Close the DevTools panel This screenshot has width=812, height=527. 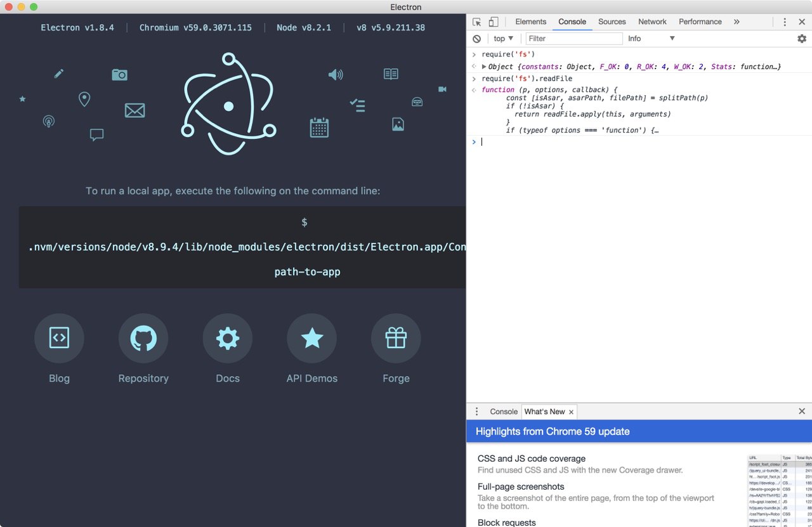802,22
